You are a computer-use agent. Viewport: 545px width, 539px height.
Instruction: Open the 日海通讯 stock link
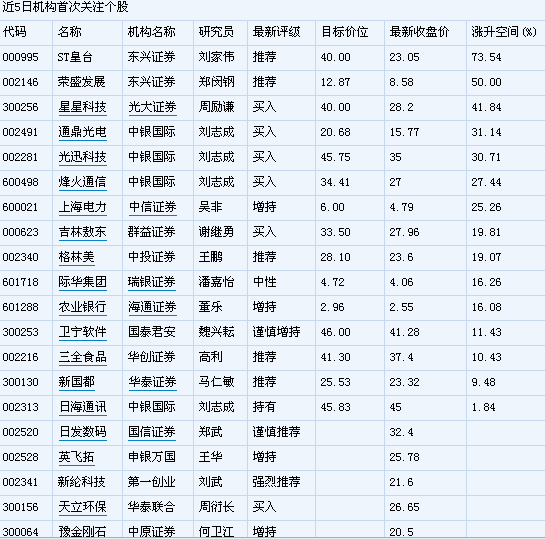pos(83,407)
